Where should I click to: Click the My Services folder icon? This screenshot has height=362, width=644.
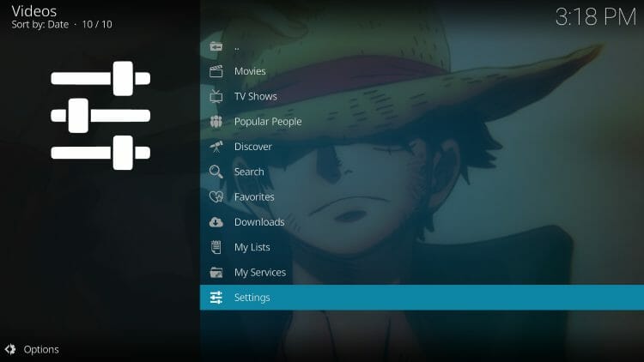[x=216, y=273]
